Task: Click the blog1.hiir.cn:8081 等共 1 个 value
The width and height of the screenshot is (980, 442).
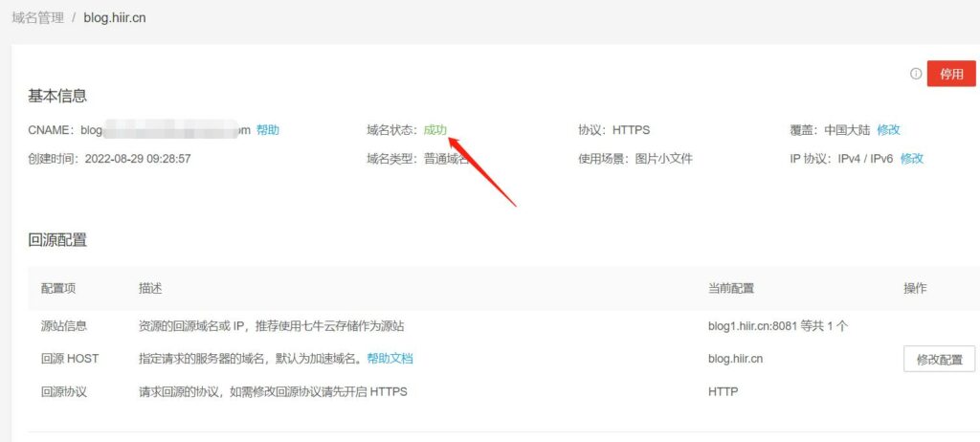Action: tap(778, 325)
